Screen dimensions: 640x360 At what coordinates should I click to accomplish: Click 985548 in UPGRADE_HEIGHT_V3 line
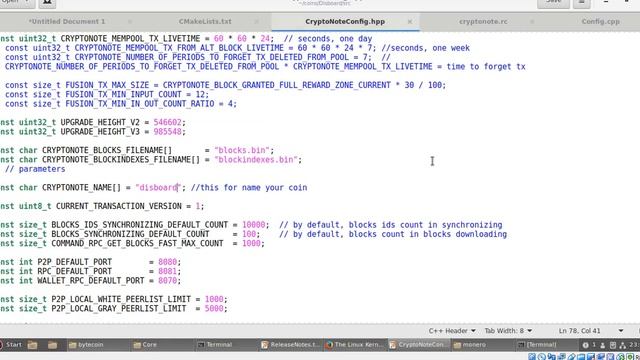click(167, 132)
